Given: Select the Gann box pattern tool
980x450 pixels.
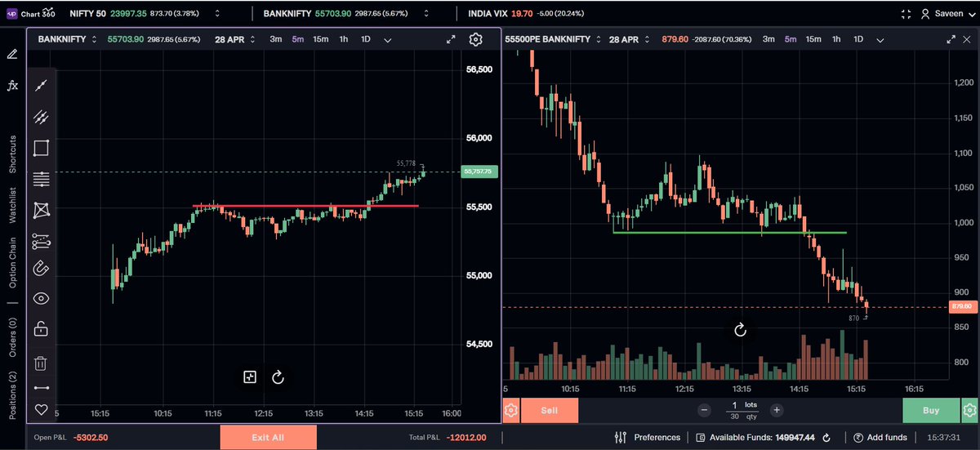Looking at the screenshot, I should pos(41,210).
